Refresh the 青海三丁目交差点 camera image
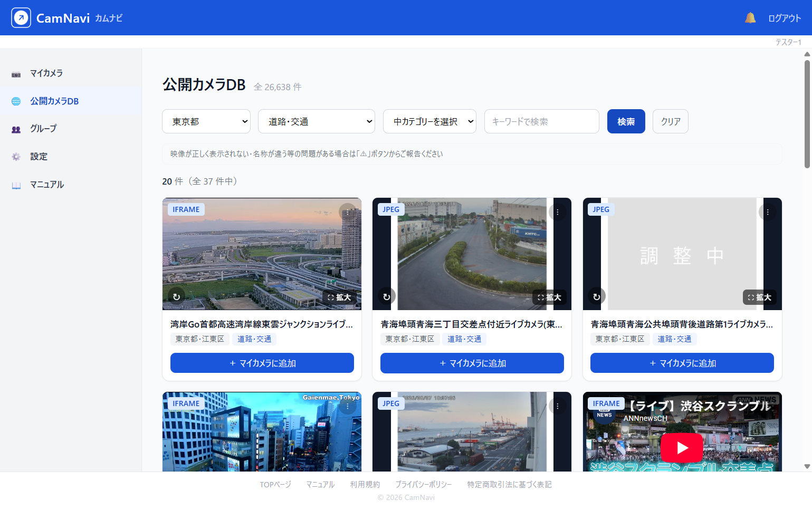 386,297
